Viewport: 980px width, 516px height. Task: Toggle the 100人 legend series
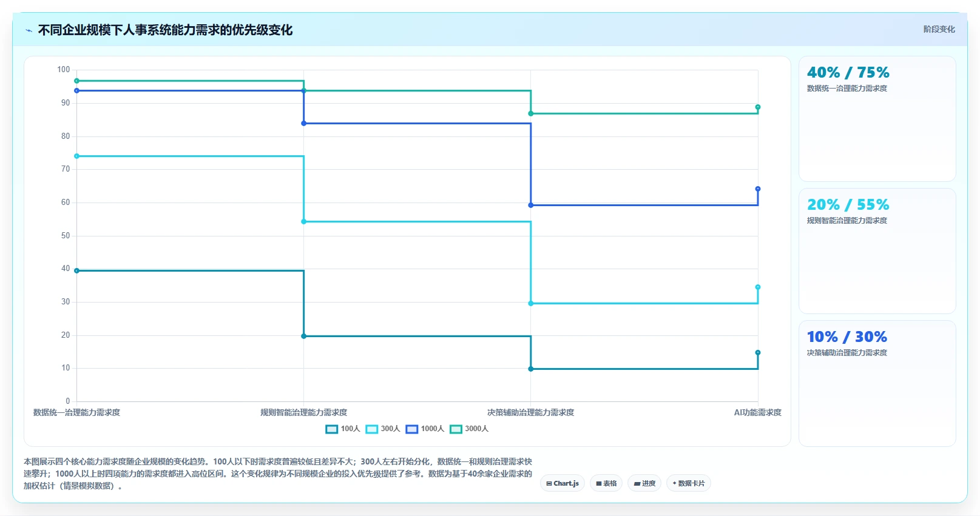tap(343, 429)
